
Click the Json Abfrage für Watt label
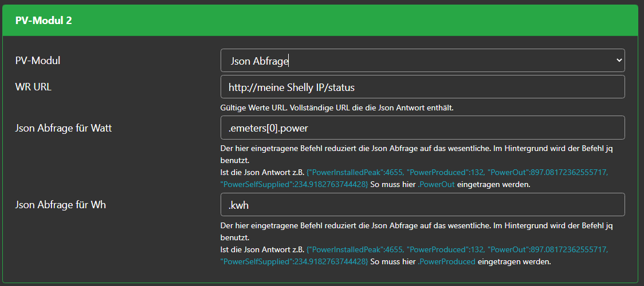[x=64, y=128]
